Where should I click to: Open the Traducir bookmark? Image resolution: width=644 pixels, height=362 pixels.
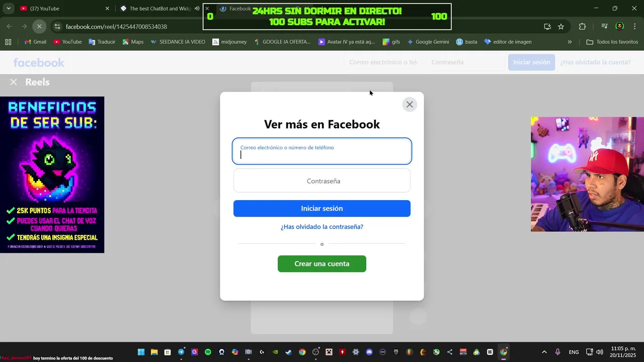[x=102, y=42]
